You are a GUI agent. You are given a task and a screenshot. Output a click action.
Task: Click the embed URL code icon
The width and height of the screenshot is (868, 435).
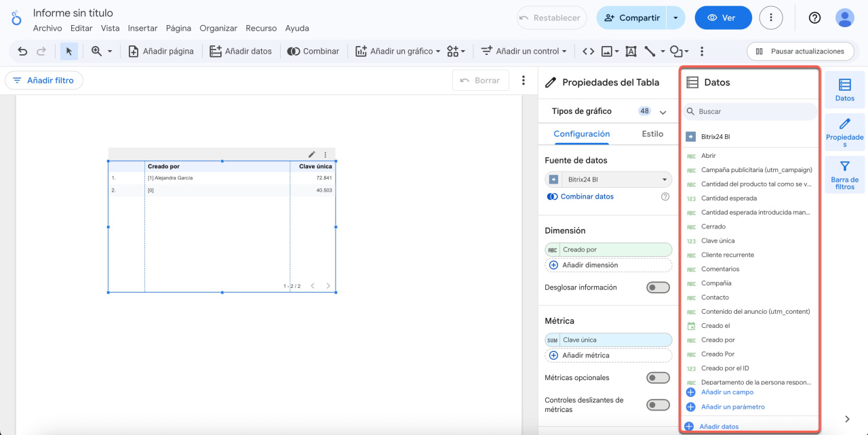(588, 51)
